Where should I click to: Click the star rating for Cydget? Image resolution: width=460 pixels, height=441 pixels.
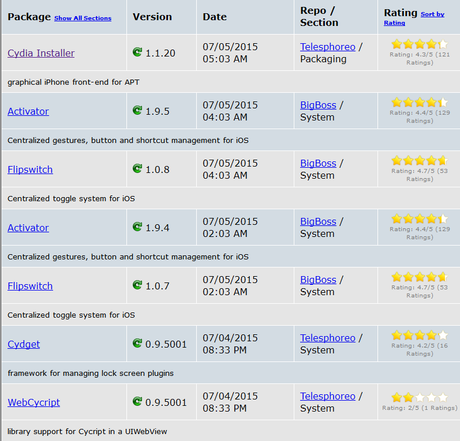(420, 335)
